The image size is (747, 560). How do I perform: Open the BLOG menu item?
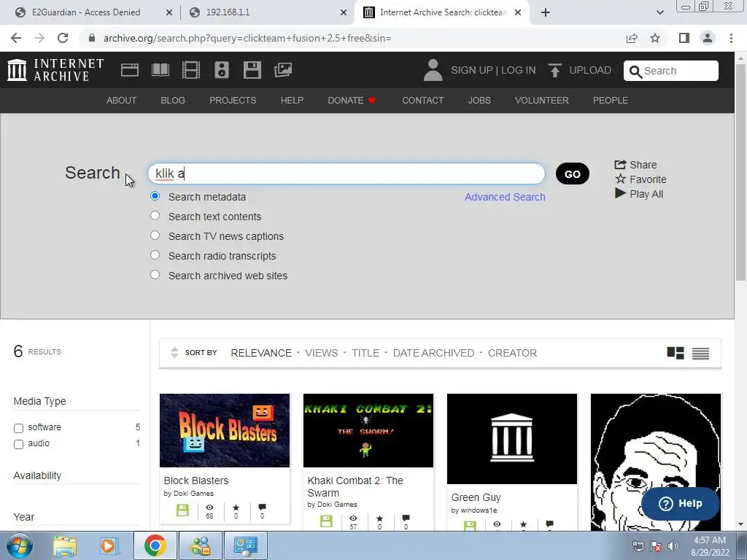[x=173, y=101]
